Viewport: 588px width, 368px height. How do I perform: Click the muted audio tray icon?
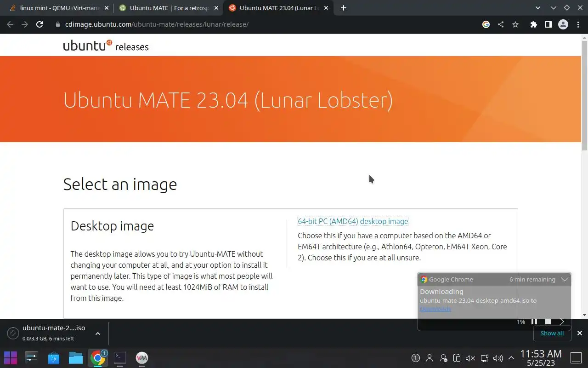470,358
